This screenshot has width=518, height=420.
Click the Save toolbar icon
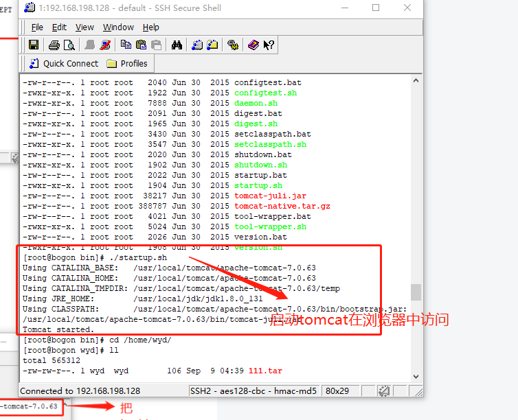click(x=34, y=45)
